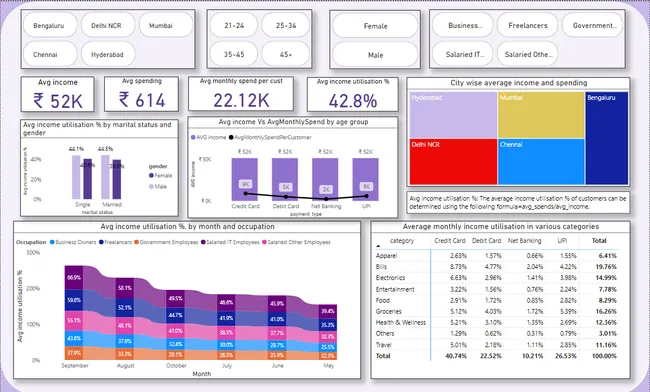Filter by age group 21-24

(x=234, y=25)
